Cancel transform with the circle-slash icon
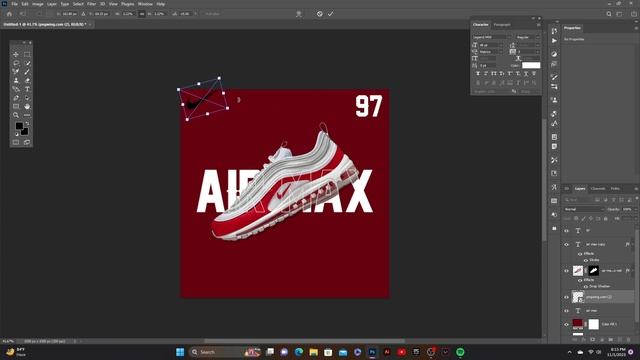Image resolution: width=640 pixels, height=360 pixels. (x=320, y=14)
